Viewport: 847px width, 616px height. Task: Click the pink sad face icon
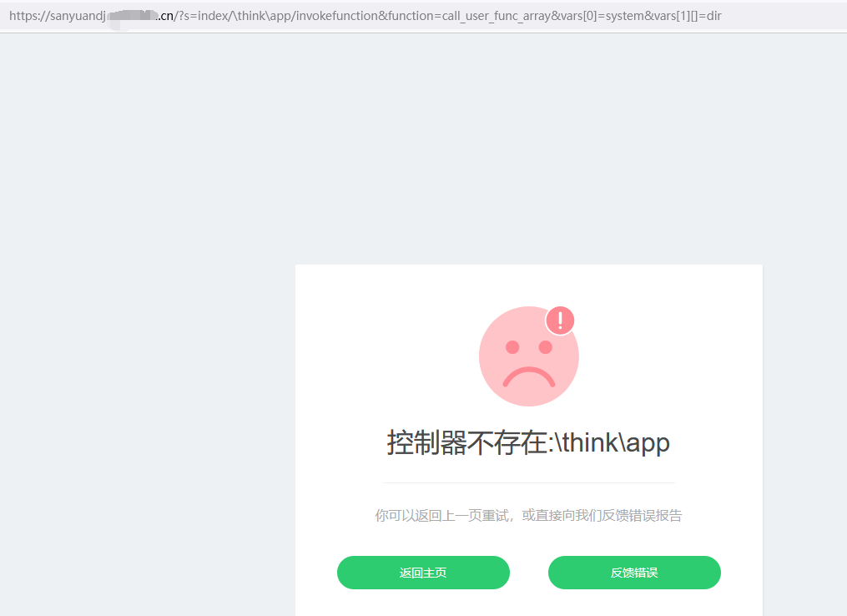click(x=529, y=356)
